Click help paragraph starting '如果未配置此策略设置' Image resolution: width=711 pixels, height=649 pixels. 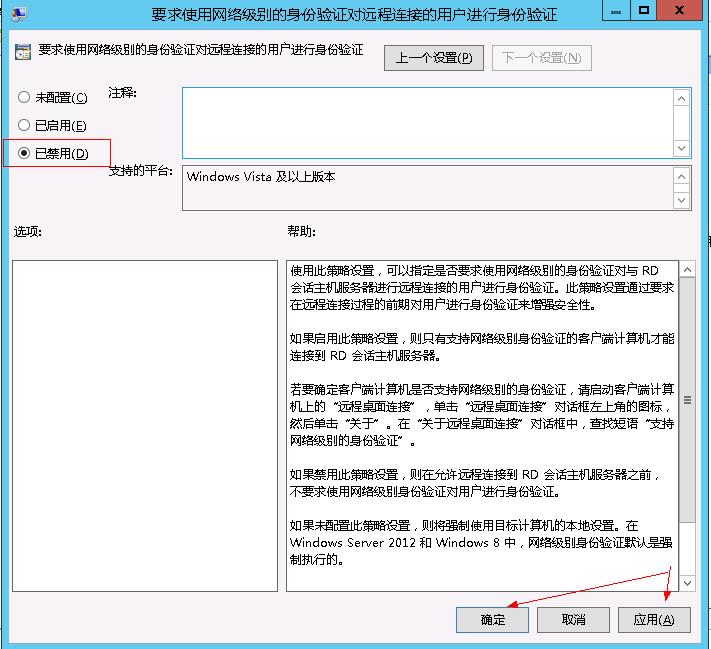[x=481, y=542]
